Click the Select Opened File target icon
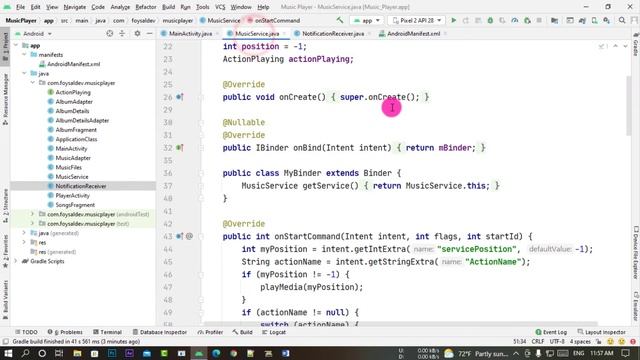 click(109, 33)
